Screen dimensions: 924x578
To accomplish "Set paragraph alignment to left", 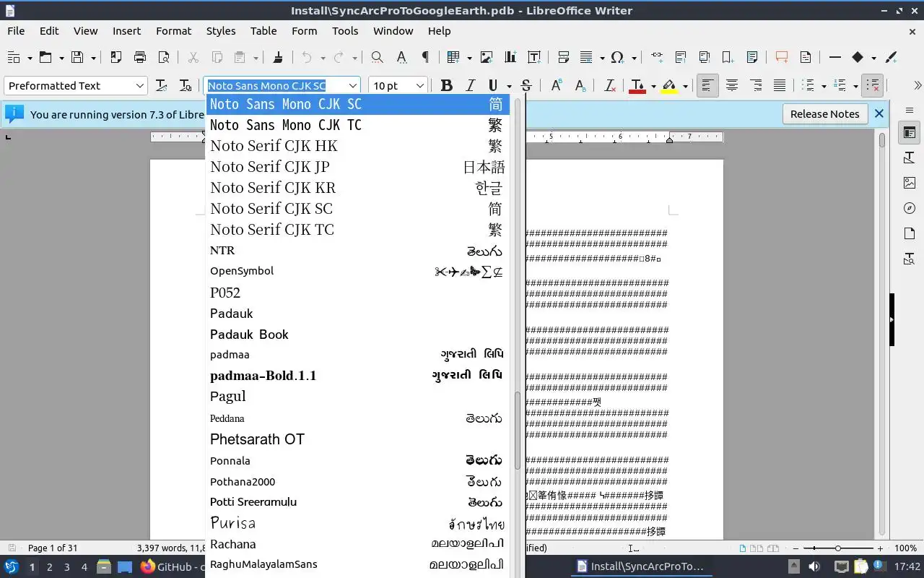I will click(708, 86).
